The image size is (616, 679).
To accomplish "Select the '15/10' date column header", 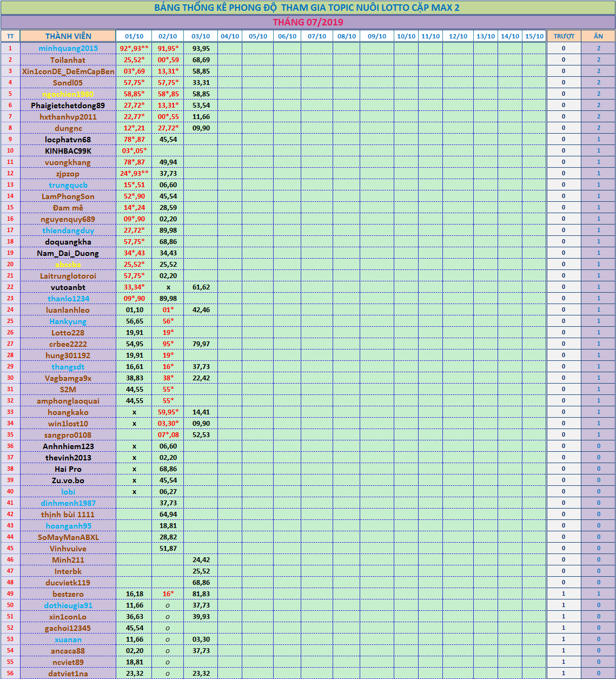I will pos(534,36).
